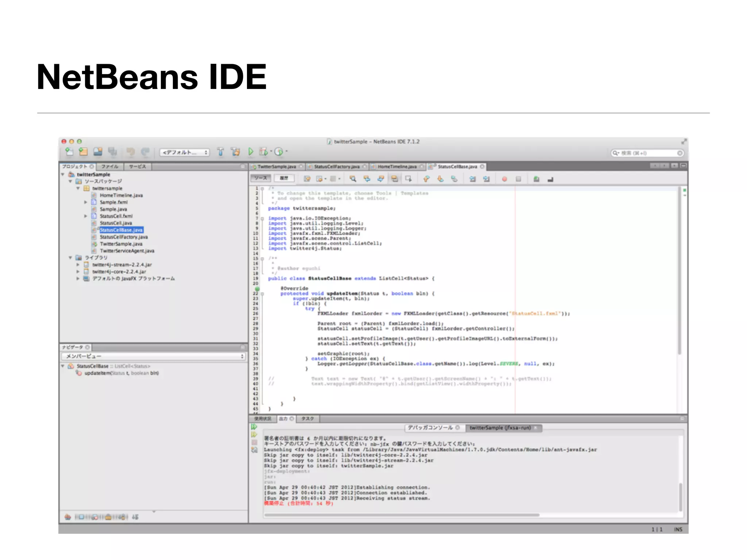Close the StatusCellBase.java editor tab
This screenshot has height=560, width=747.
click(482, 167)
